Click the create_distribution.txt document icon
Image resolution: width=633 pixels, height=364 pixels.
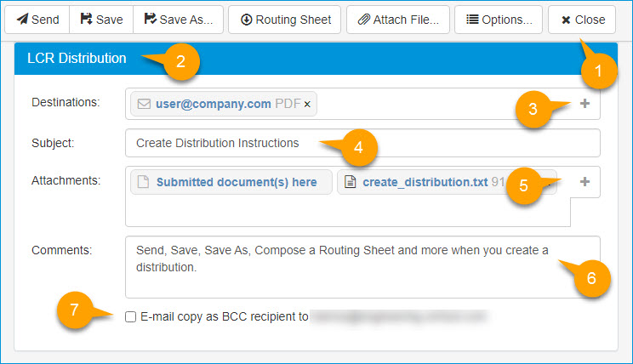coord(350,182)
